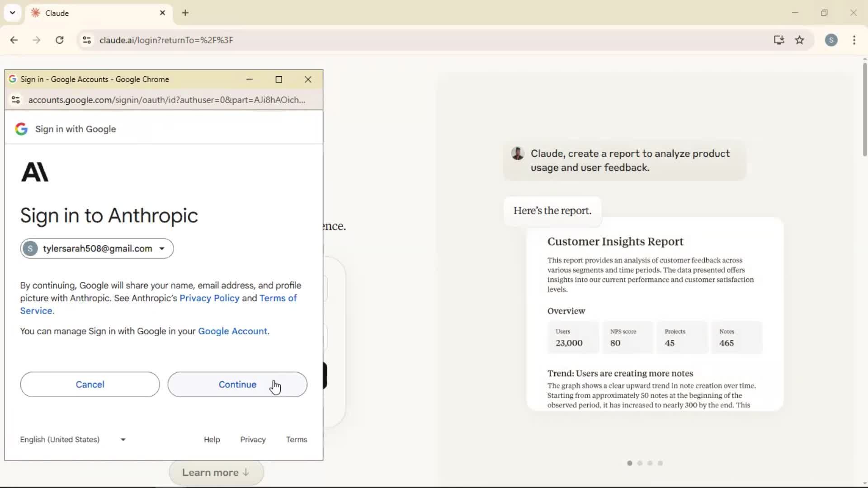
Task: Open a new browser tab
Action: pyautogui.click(x=185, y=13)
